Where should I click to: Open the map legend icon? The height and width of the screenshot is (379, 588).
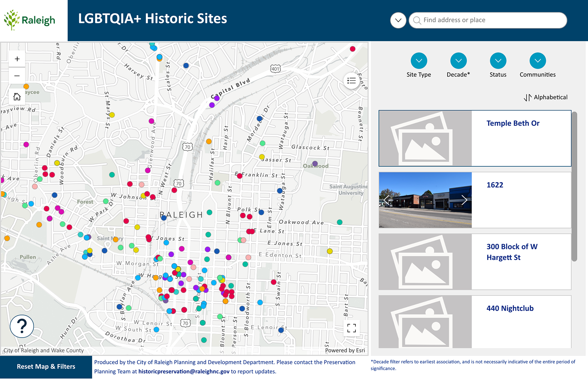tap(351, 81)
